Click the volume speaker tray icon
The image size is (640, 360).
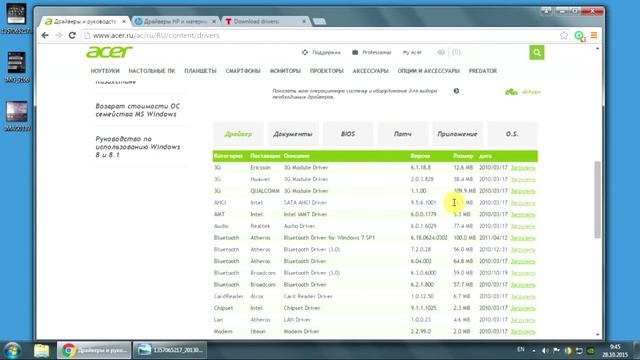545,351
